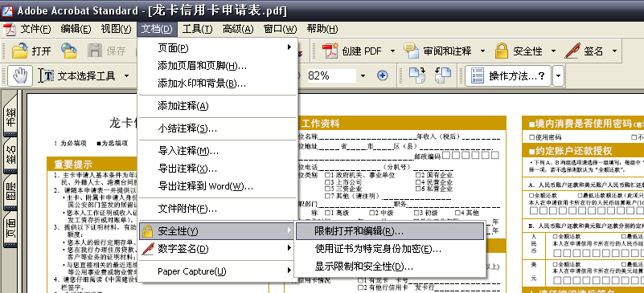The height and width of the screenshot is (293, 644).
Task: Click the Acrobat document icon in menu bar
Action: pyautogui.click(x=9, y=29)
